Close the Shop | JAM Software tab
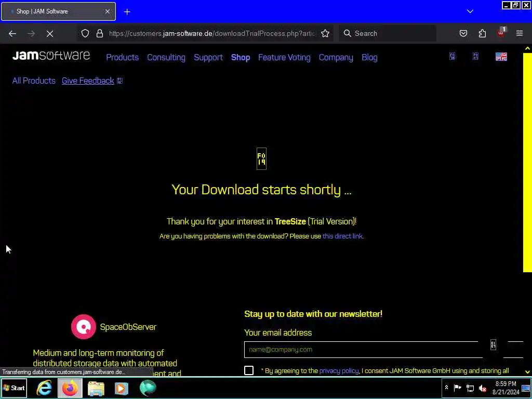The height and width of the screenshot is (399, 532). 107,11
